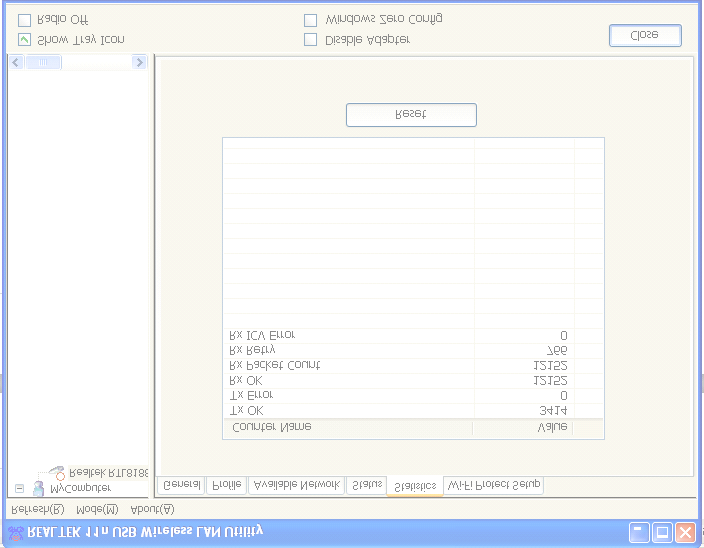Click the tree scrollbar left arrow
The width and height of the screenshot is (704, 548).
pyautogui.click(x=16, y=62)
